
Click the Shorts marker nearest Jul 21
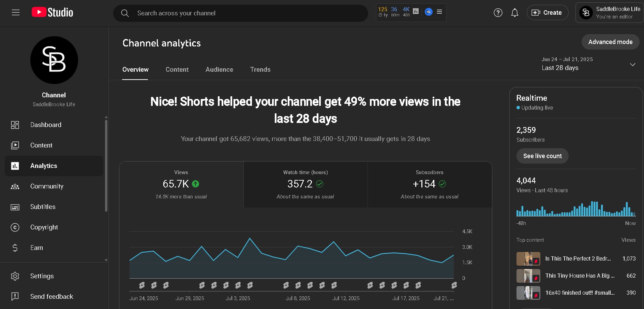click(x=454, y=285)
